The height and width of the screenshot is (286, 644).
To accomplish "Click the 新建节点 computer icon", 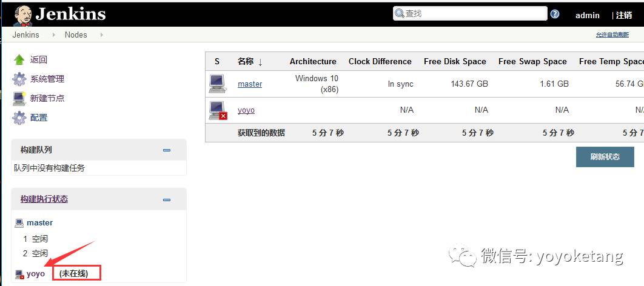I will [x=19, y=98].
